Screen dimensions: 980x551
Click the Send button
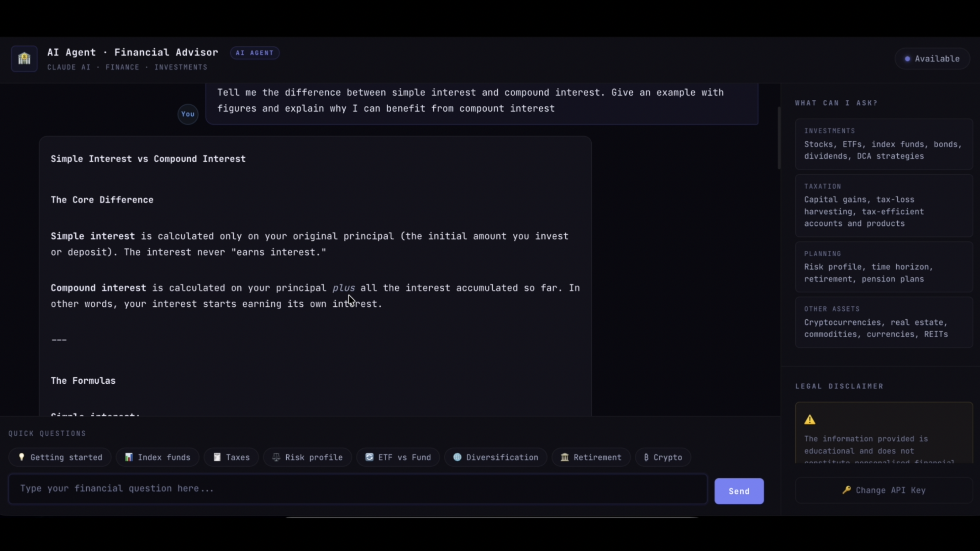[739, 491]
